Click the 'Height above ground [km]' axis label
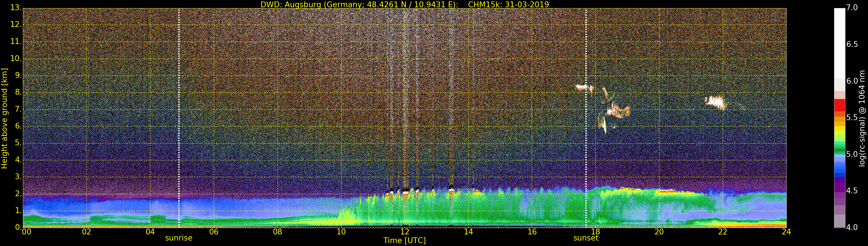 click(x=4, y=118)
